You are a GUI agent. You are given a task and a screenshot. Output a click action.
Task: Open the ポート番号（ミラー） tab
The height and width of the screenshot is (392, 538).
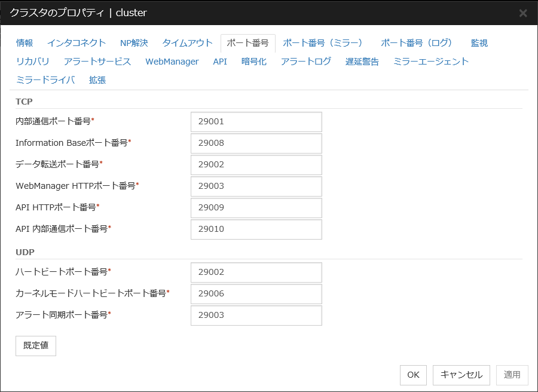tap(322, 43)
